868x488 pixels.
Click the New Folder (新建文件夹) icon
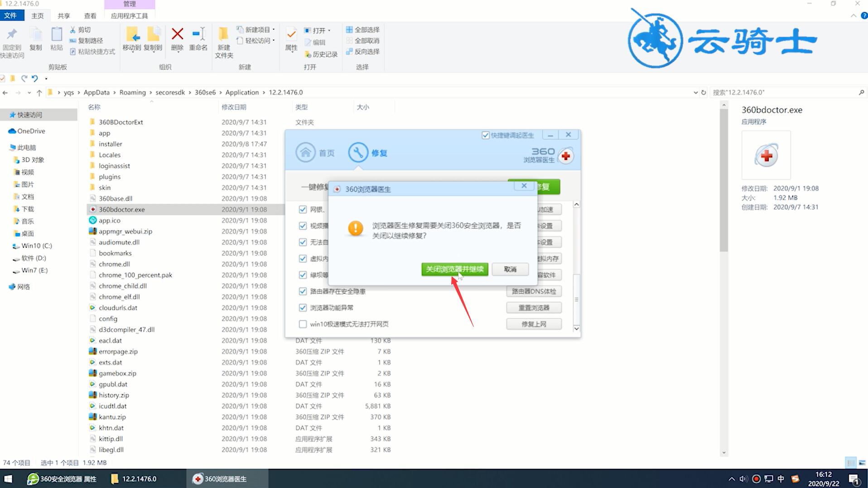click(x=223, y=34)
